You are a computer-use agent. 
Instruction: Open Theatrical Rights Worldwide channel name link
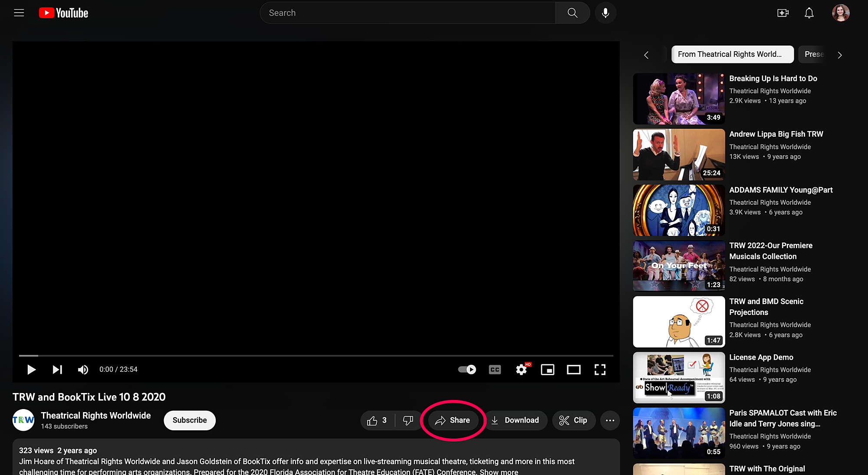pyautogui.click(x=96, y=416)
